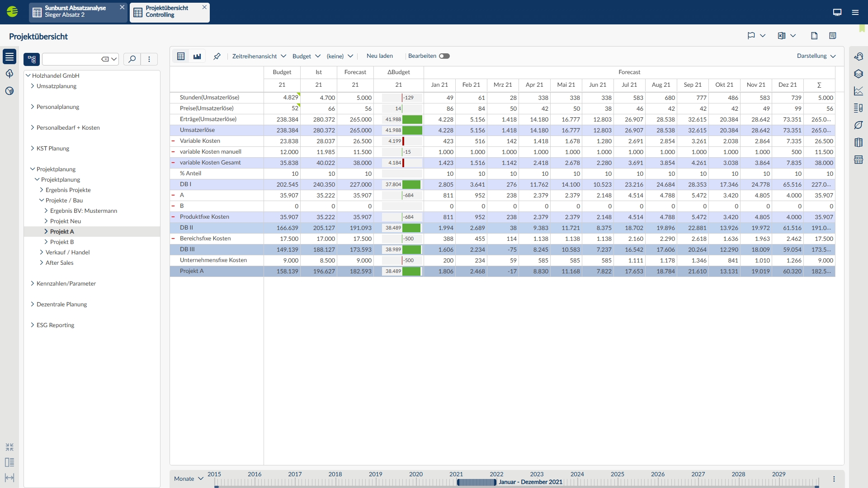Switch to the bar chart view icon

point(197,56)
